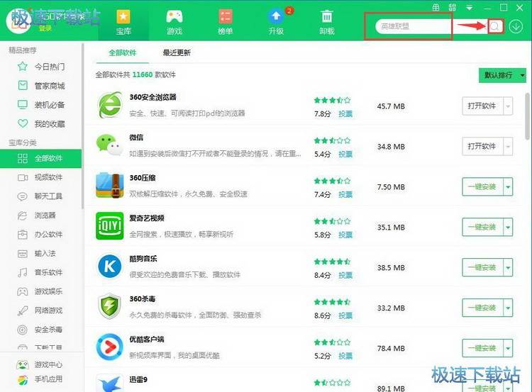Click 一键安装 for 360压缩
532x392 pixels.
pos(483,187)
